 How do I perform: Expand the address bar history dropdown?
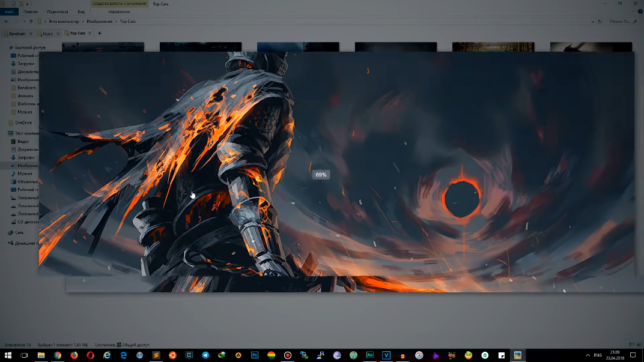593,22
